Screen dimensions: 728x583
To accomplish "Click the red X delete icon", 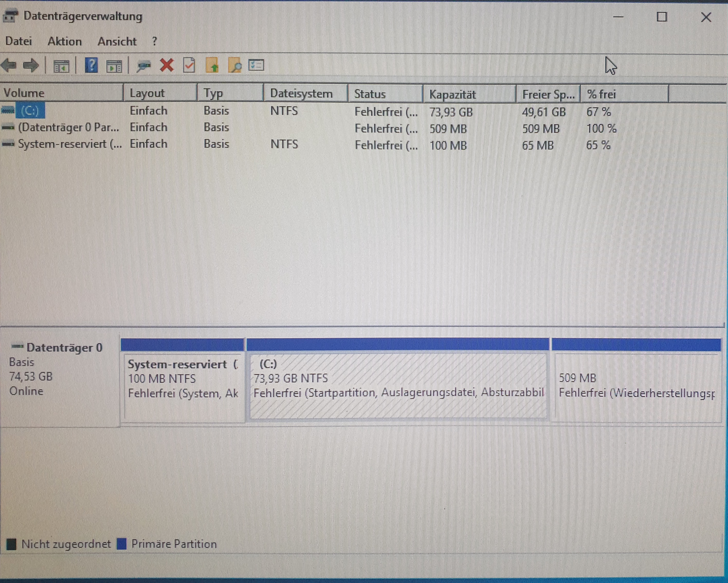I will pos(167,65).
